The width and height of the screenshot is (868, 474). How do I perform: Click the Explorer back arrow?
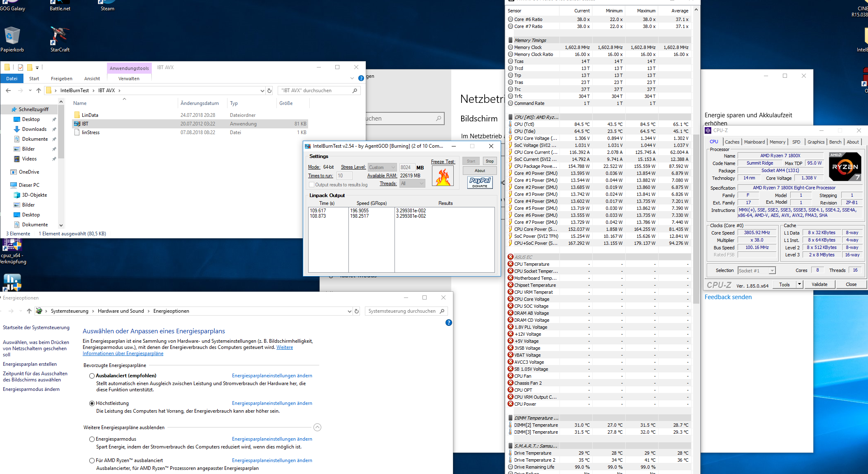click(8, 91)
